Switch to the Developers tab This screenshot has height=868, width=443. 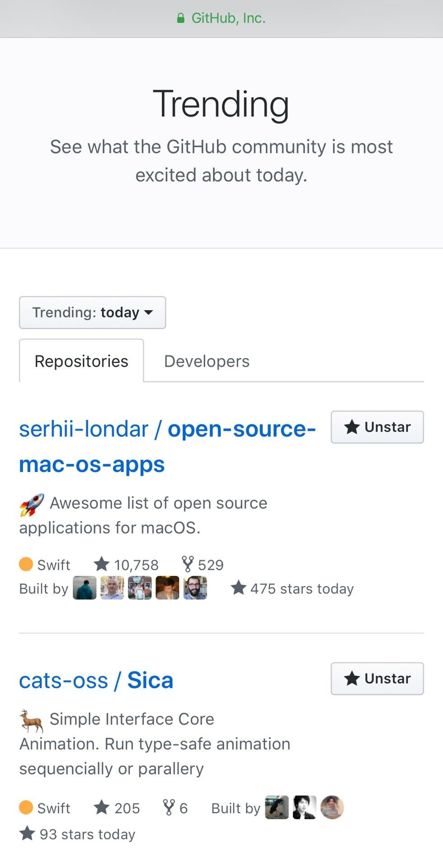[207, 361]
